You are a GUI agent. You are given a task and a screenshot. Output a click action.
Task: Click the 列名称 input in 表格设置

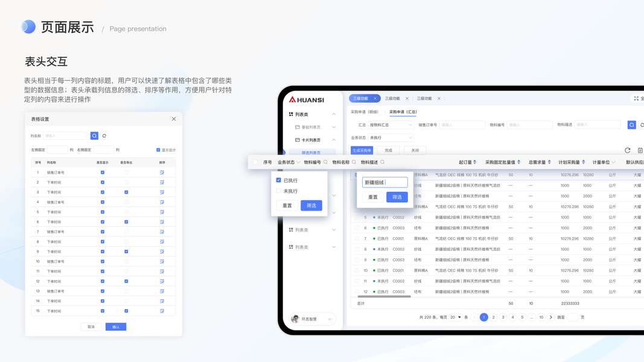[65, 135]
